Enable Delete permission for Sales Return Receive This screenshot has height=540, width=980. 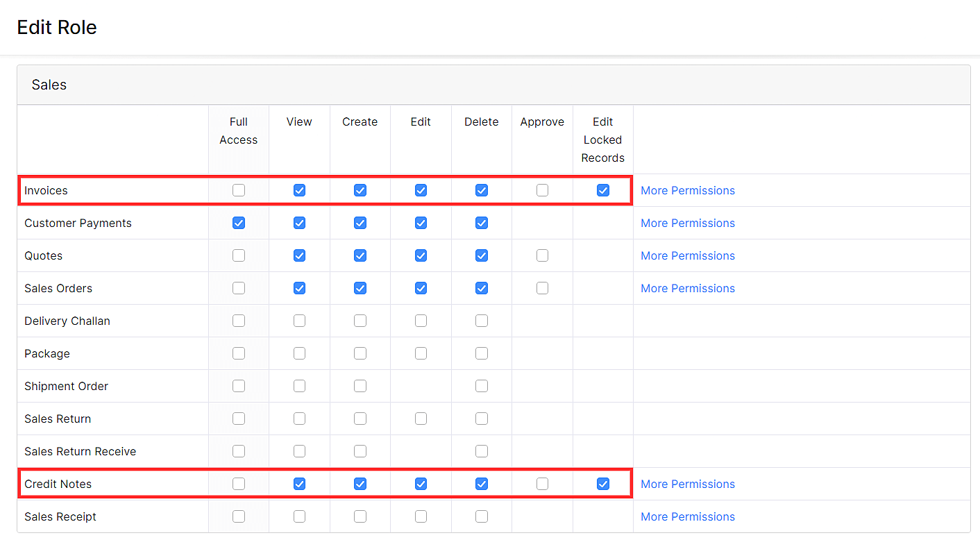(481, 451)
